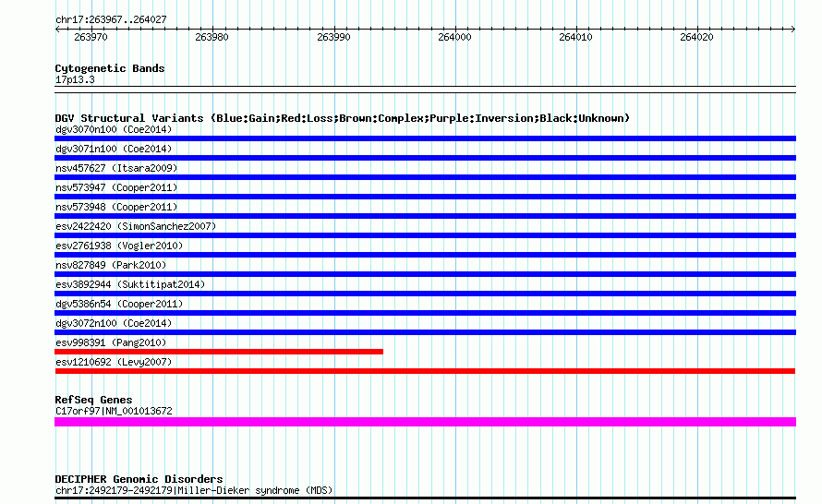Select the 17p13.3 band label
Screen dimensions: 822x504
[75, 79]
